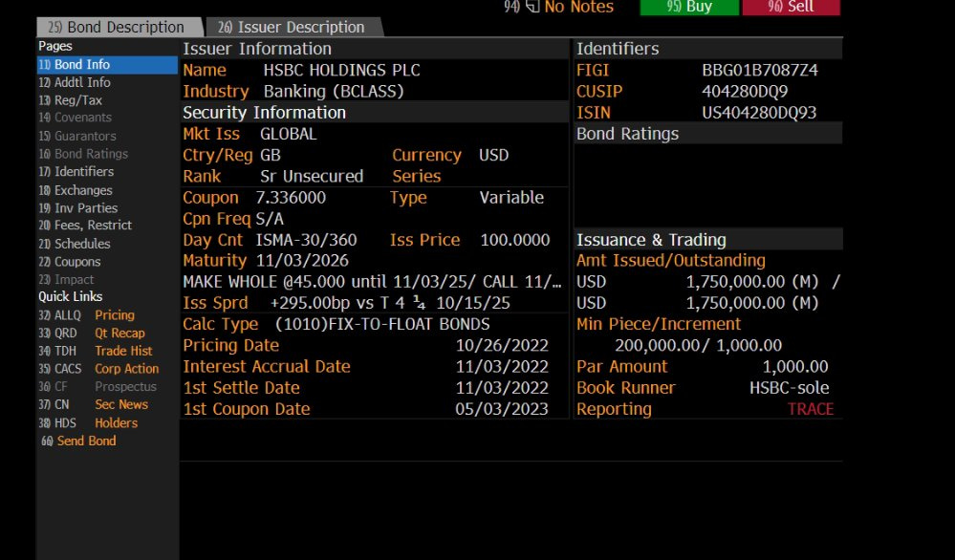
Task: Click the Mkt Iss value GLOBAL
Action: (x=288, y=134)
